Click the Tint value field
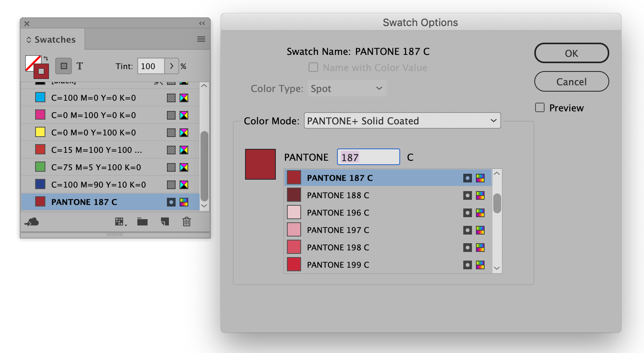Screen dimensions: 644x353 151,66
